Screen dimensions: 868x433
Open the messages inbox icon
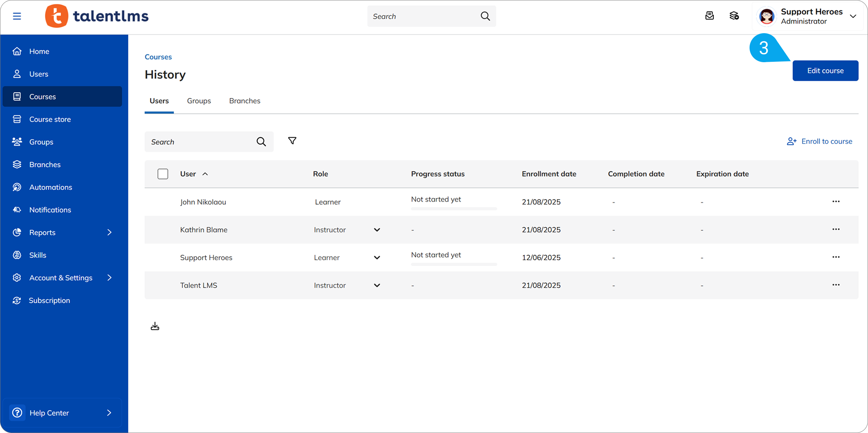pos(709,16)
